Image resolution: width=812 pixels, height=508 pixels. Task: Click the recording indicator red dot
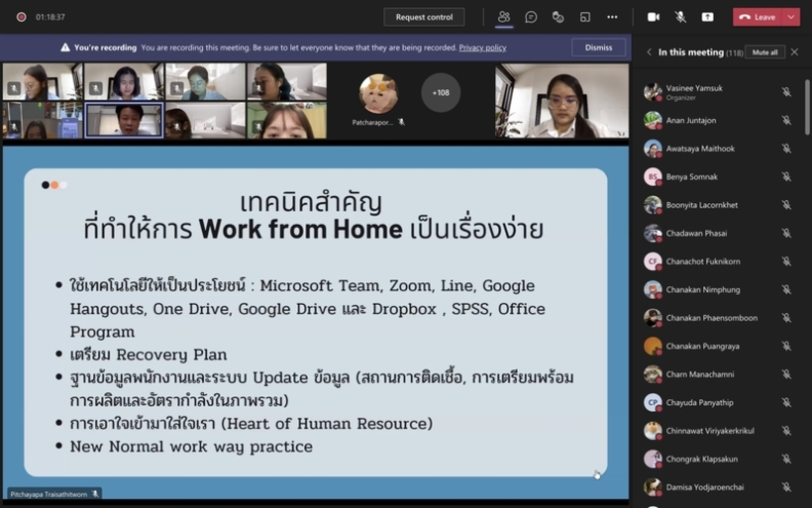[x=21, y=17]
